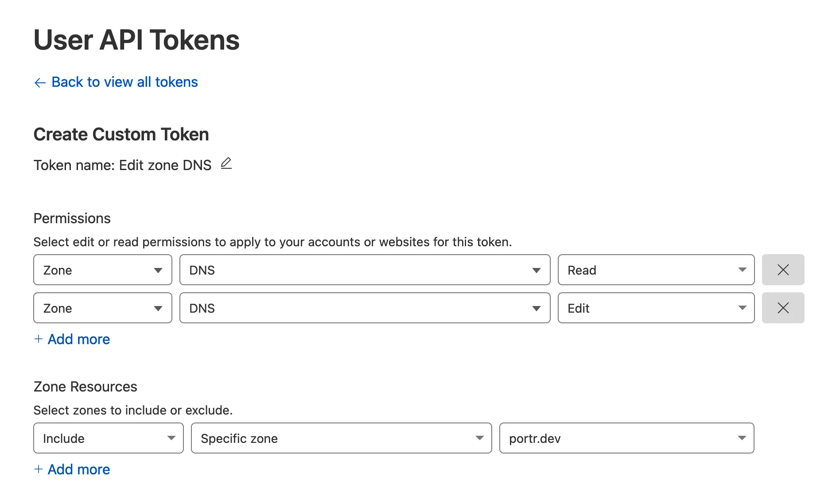Screen dimensions: 840x504
Task: Go back to view all tokens
Action: [124, 82]
